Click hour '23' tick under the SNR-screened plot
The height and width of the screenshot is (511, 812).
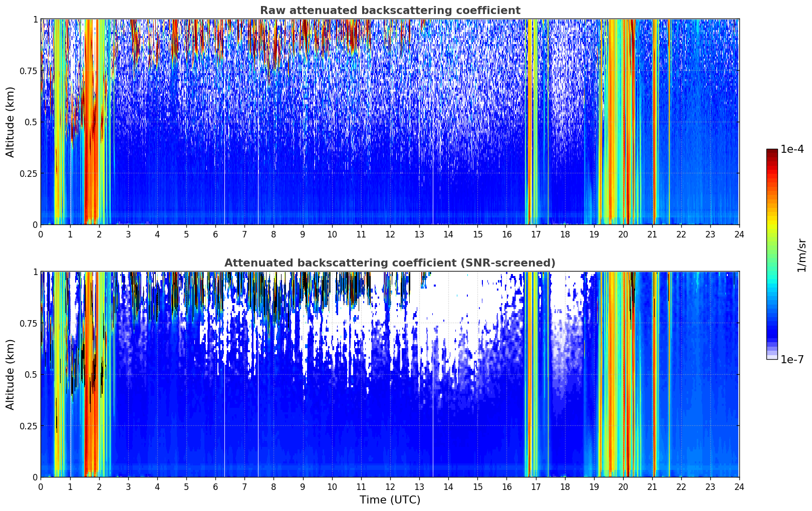tap(710, 486)
